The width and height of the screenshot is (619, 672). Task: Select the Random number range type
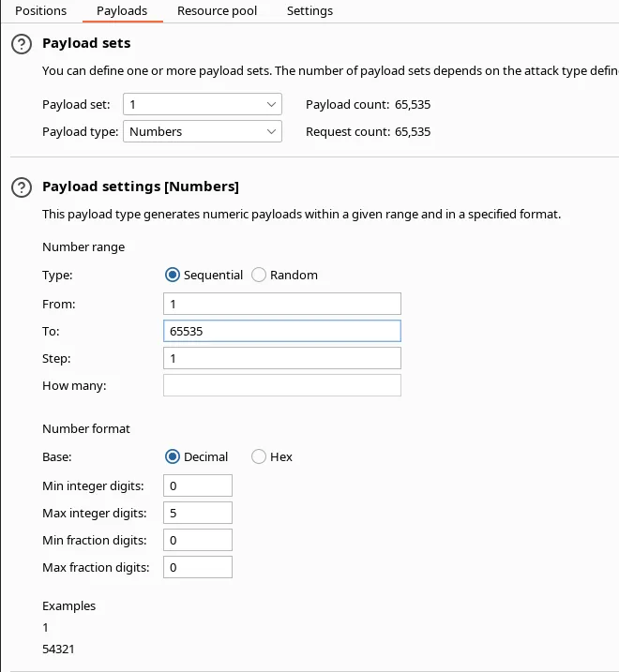pyautogui.click(x=259, y=276)
